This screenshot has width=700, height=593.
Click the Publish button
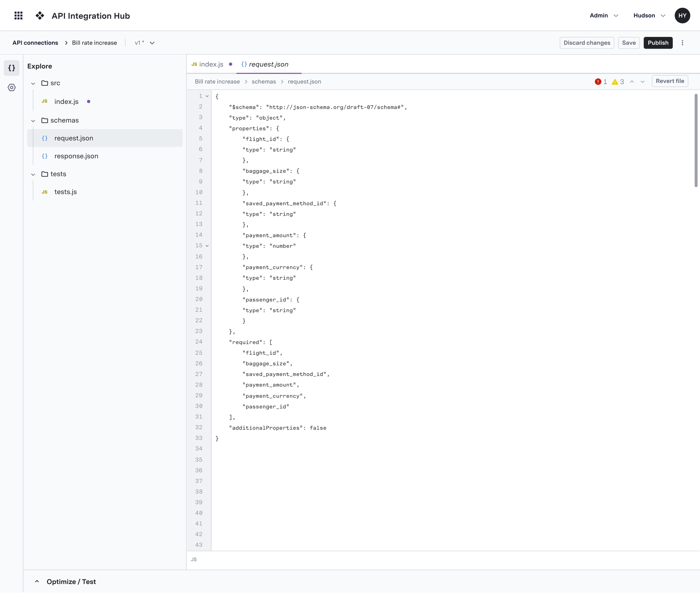coord(658,43)
